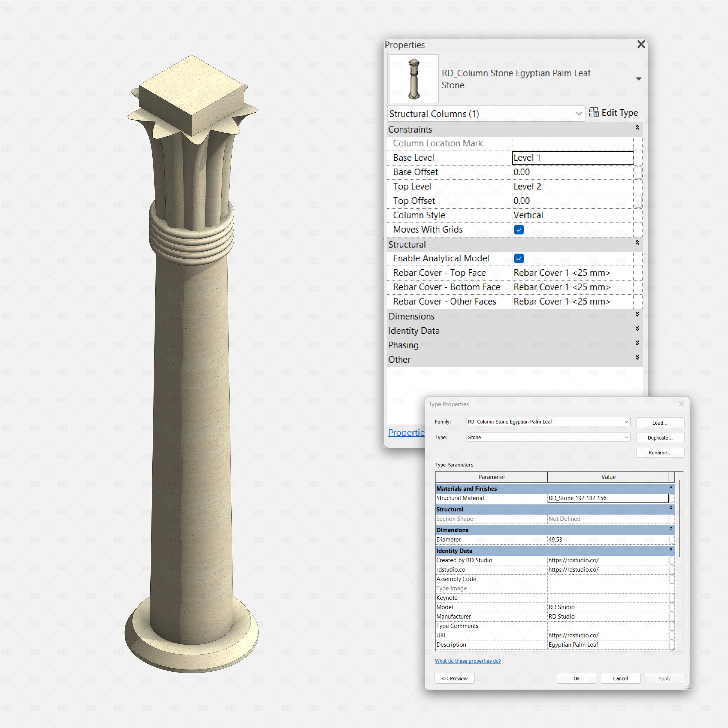The image size is (728, 728).
Task: Click the Edit Type icon
Action: pos(594,112)
